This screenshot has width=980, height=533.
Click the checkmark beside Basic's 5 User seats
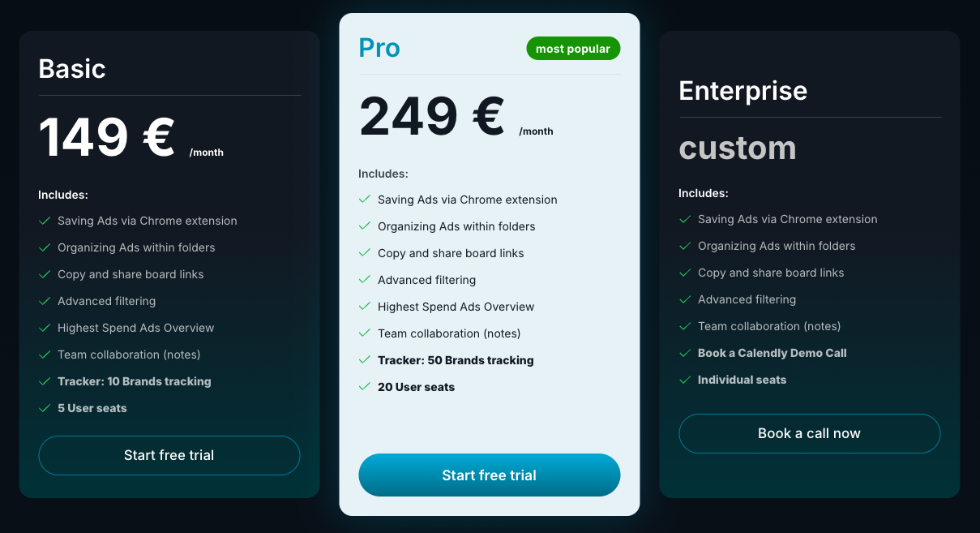44,408
